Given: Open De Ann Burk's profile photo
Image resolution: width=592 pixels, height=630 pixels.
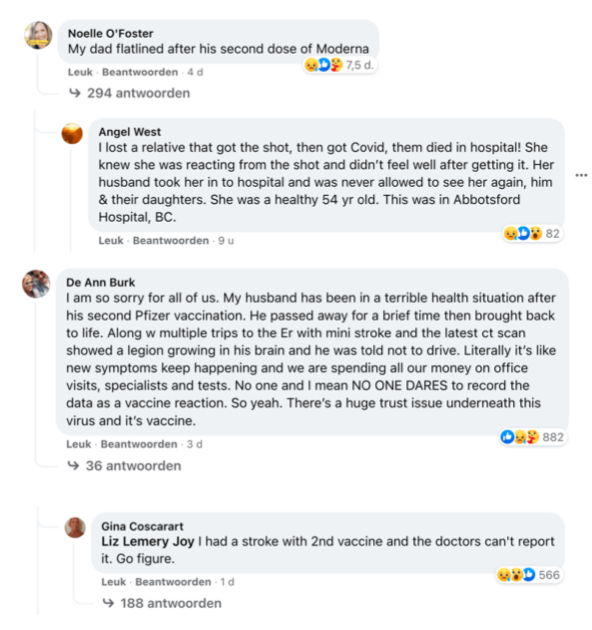Looking at the screenshot, I should [x=36, y=284].
